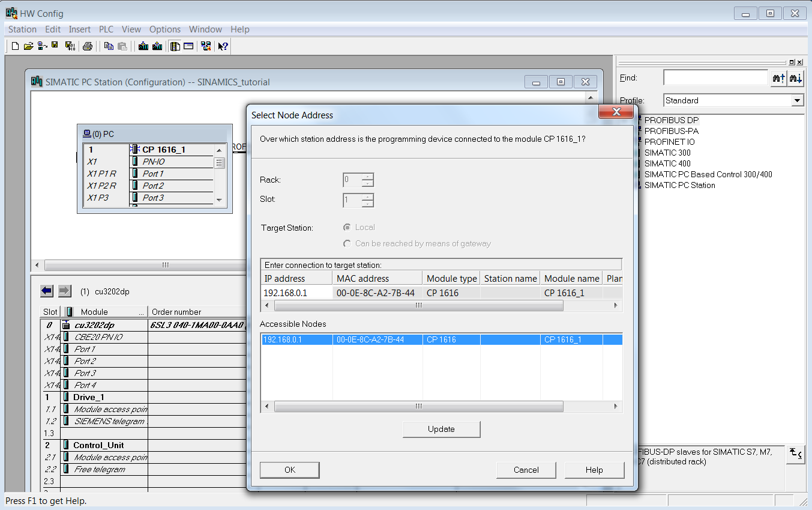Image resolution: width=812 pixels, height=510 pixels.
Task: Toggle the hardware Catalog toolbar icon
Action: click(175, 46)
